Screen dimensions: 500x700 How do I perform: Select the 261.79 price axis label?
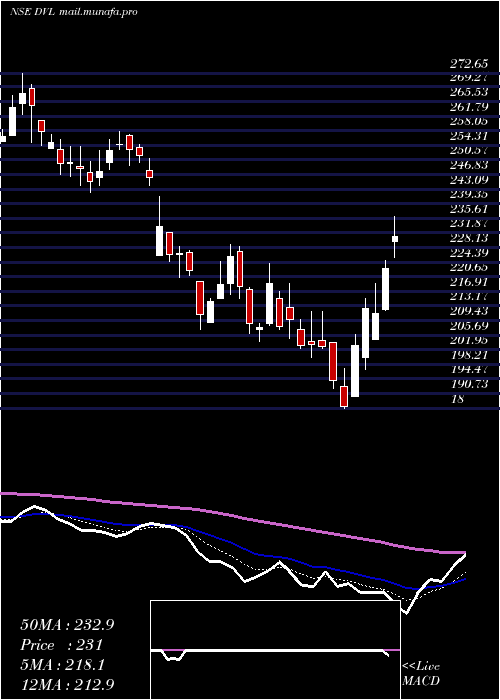tap(469, 107)
